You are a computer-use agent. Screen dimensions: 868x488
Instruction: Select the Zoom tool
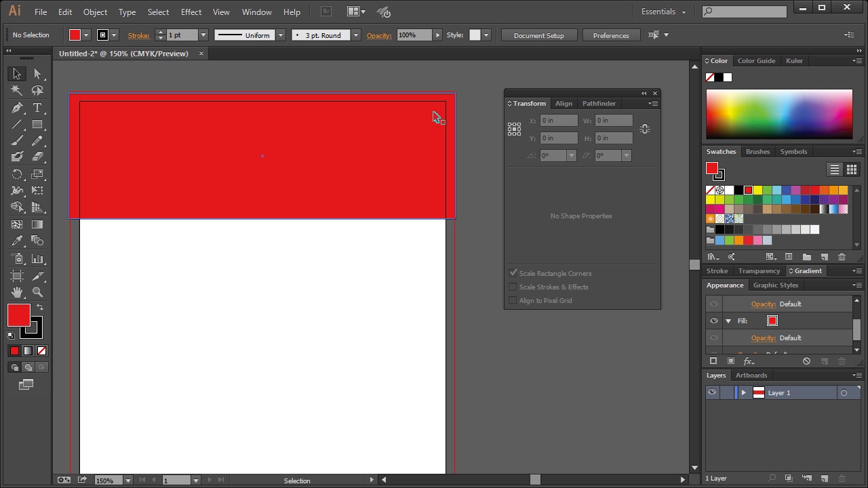(37, 292)
